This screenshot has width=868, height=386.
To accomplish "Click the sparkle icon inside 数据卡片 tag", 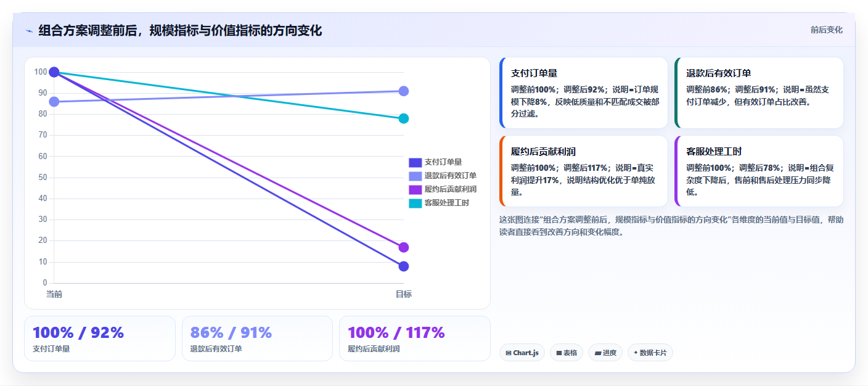I will tap(636, 353).
